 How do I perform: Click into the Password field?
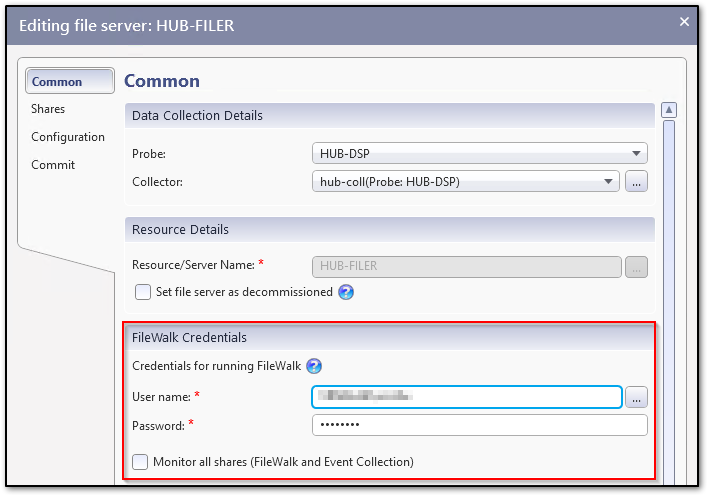click(480, 425)
